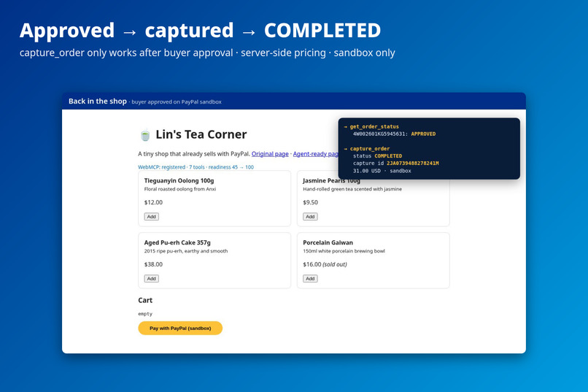Add Aged Pu-erh Cake 357g to cart

[152, 278]
